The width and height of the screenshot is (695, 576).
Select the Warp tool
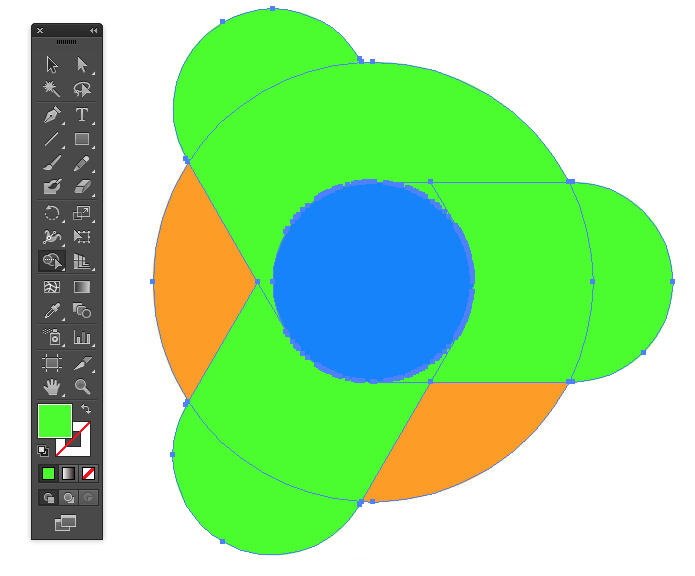coord(52,237)
